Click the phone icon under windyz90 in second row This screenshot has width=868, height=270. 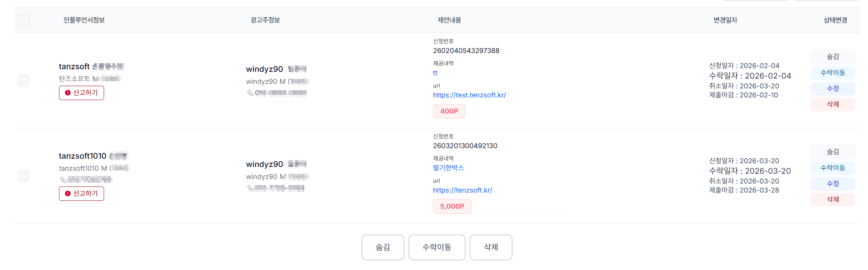(251, 188)
